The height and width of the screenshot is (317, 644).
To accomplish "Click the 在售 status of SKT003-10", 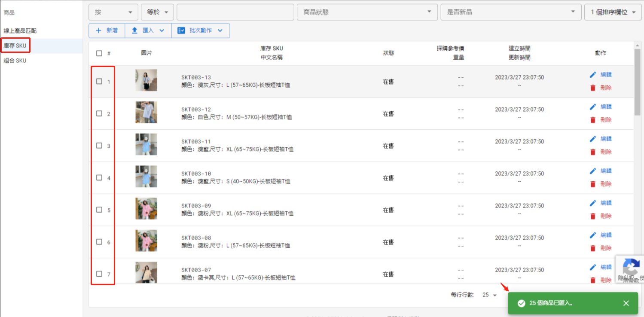I will (388, 177).
